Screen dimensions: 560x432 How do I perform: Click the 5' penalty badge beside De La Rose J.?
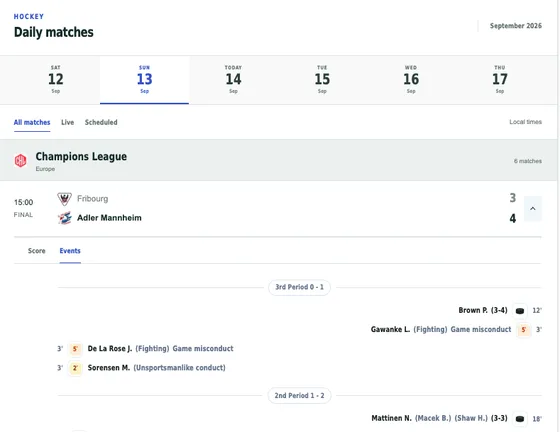(75, 349)
